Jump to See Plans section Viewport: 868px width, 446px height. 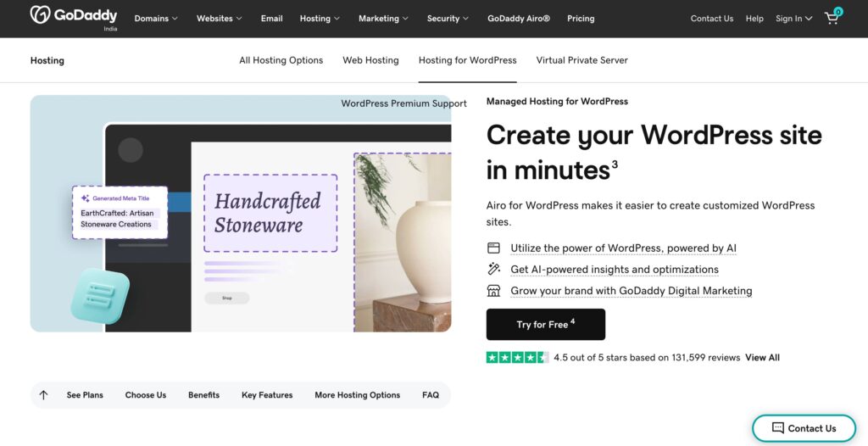tap(85, 395)
